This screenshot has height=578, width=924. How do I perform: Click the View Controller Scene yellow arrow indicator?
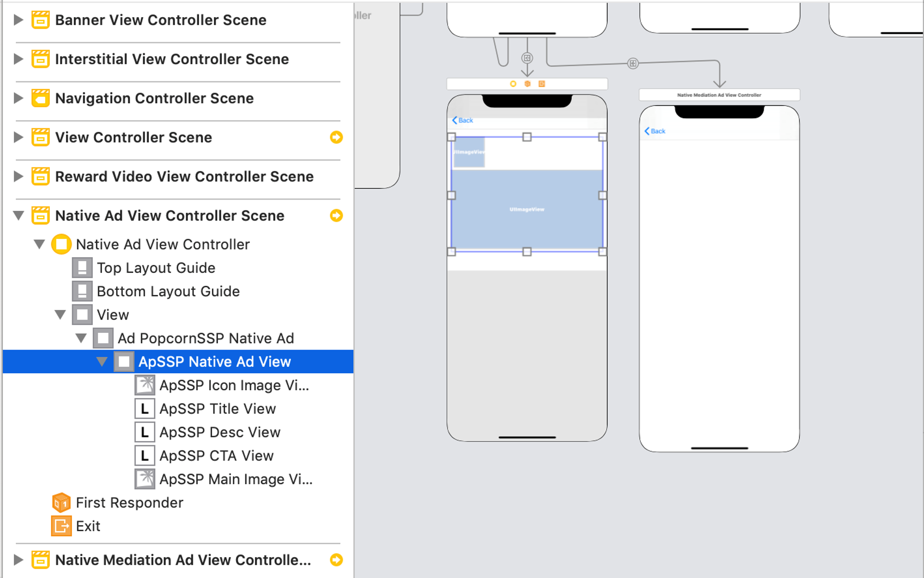[336, 137]
